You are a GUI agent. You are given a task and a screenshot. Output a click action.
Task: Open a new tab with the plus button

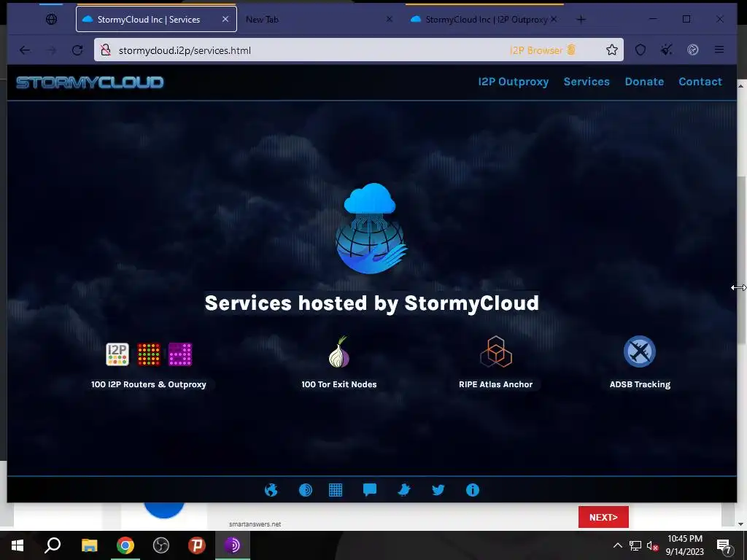point(581,20)
